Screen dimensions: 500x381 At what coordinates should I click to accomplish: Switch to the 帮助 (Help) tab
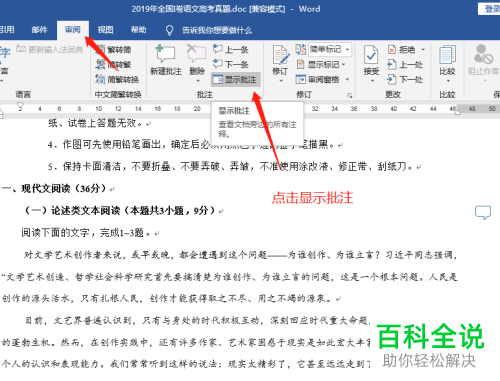click(x=138, y=30)
